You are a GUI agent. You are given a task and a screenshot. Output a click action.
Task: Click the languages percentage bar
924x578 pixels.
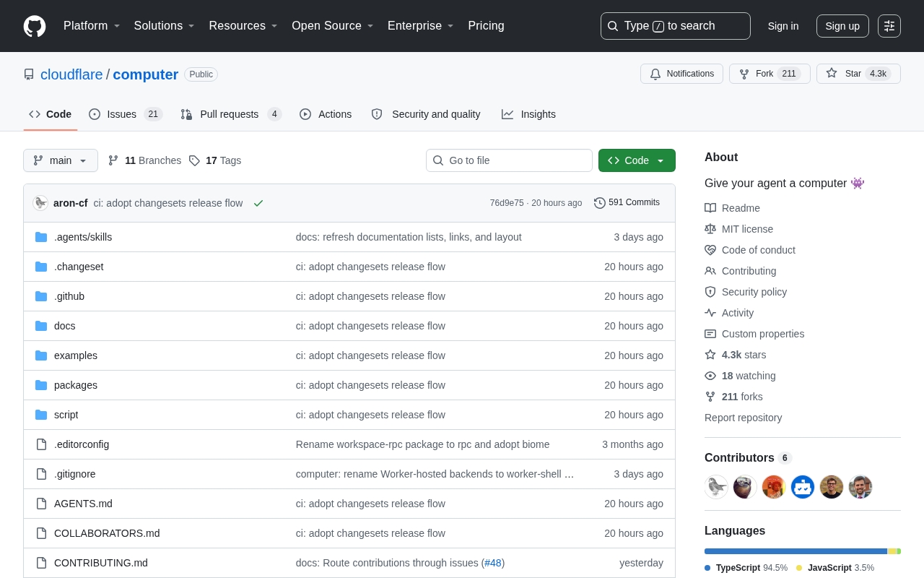pyautogui.click(x=803, y=551)
